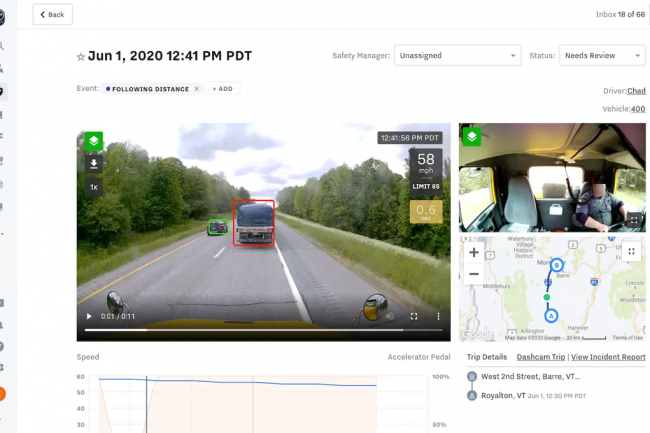Play the road-facing dashcam video
Viewport: 650px width, 433px height.
coord(89,317)
